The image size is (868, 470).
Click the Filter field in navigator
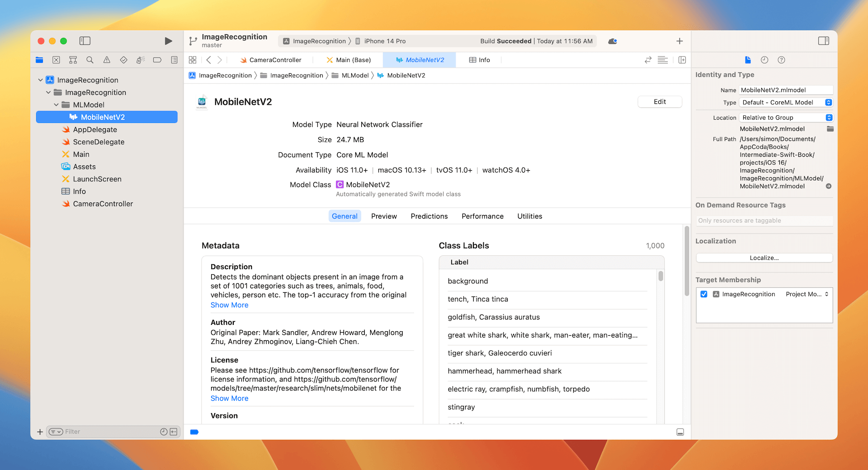[108, 432]
